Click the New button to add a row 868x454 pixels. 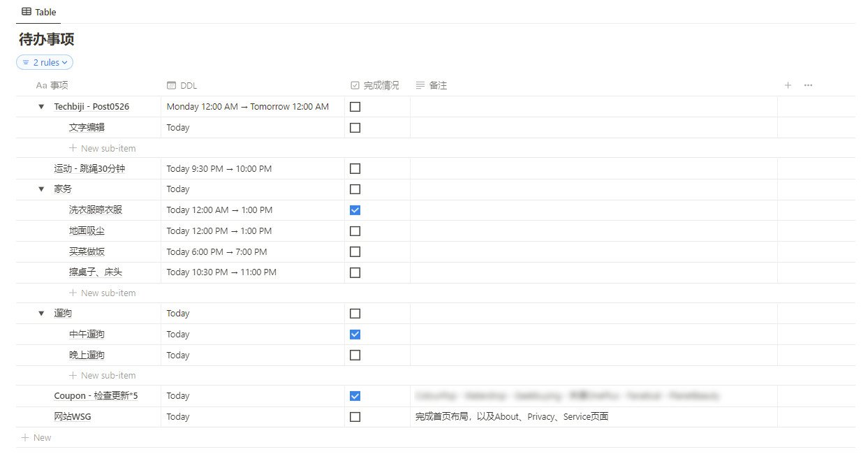click(x=36, y=437)
